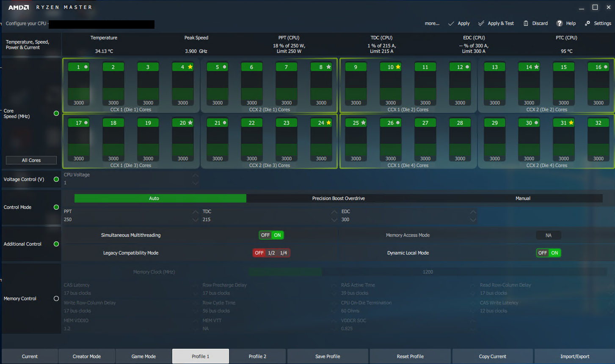The width and height of the screenshot is (615, 364).
Task: Open Help question mark icon
Action: point(560,23)
